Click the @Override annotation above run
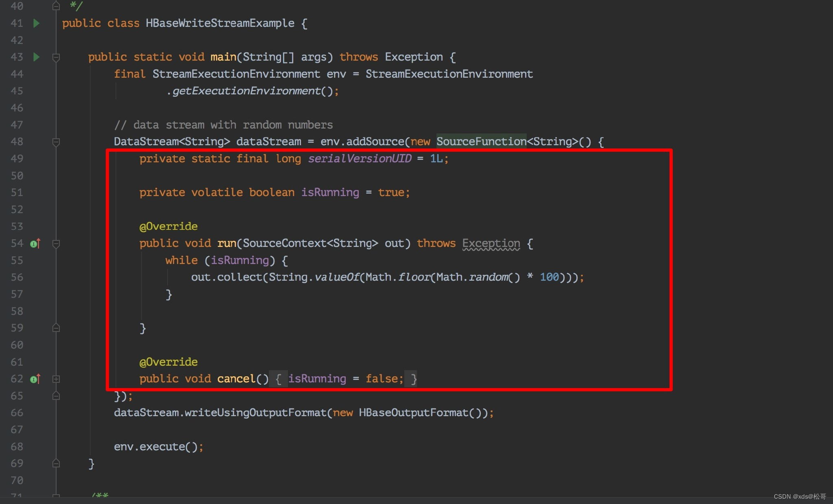The height and width of the screenshot is (504, 833). [168, 226]
